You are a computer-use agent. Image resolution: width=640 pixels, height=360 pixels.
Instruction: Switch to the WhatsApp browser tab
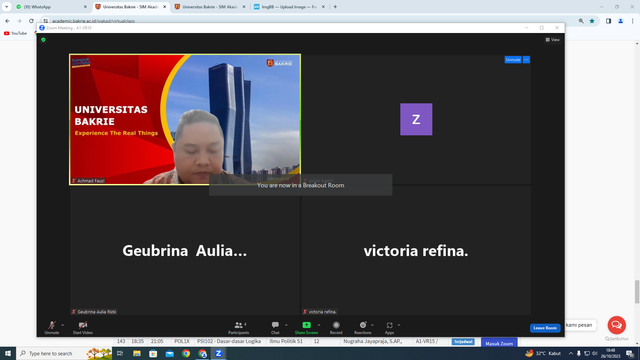tap(51, 7)
